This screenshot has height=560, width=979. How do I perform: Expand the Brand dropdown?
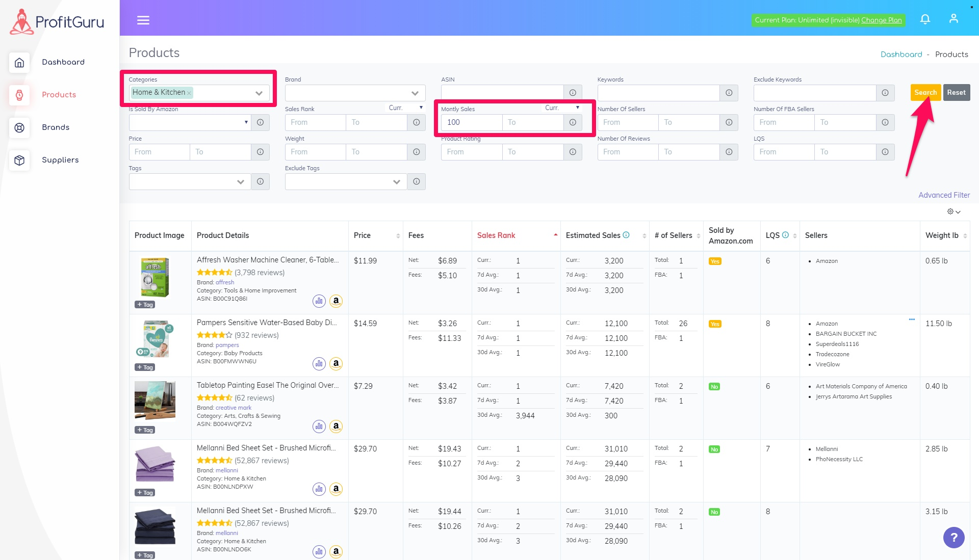(415, 93)
